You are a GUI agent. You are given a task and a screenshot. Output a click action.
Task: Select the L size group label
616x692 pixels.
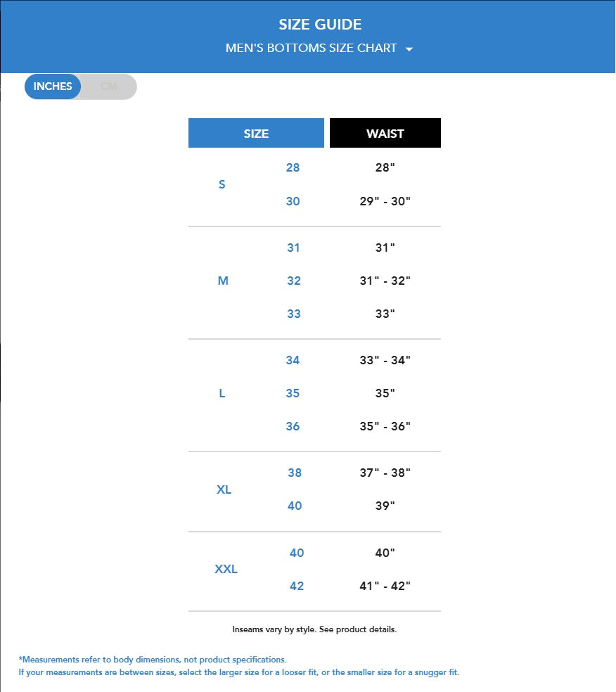(x=222, y=394)
